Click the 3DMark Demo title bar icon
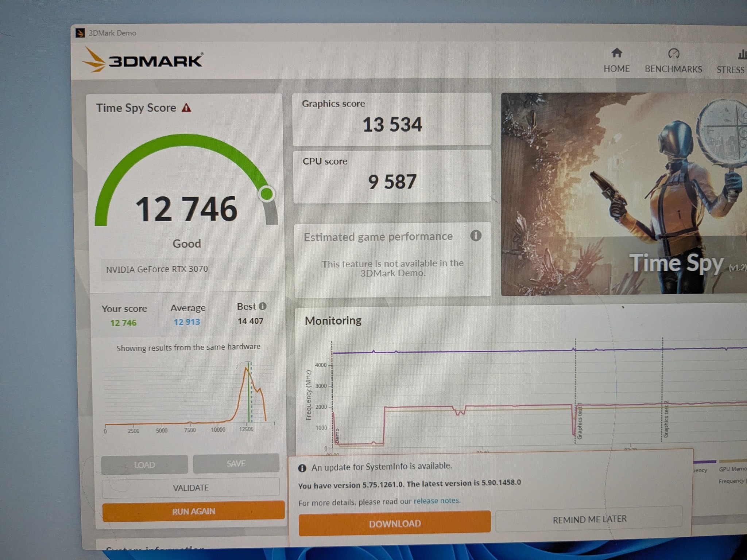Viewport: 747px width, 560px height. [80, 33]
